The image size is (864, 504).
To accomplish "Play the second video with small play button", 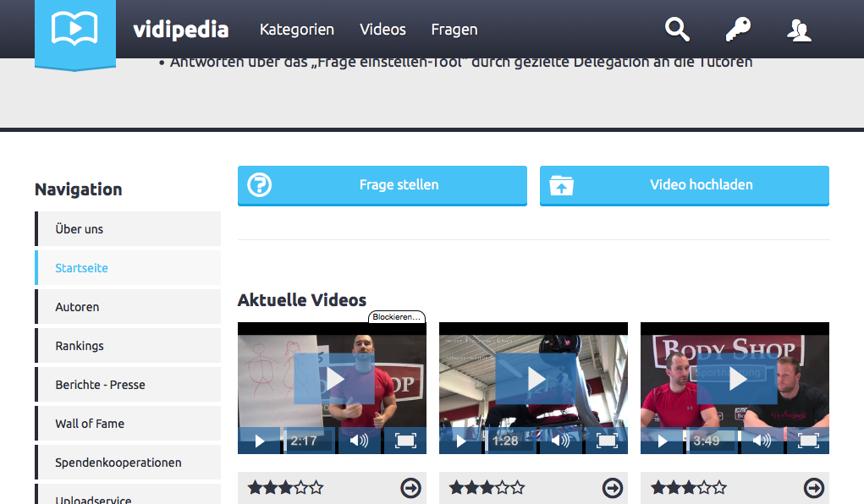I will 461,441.
